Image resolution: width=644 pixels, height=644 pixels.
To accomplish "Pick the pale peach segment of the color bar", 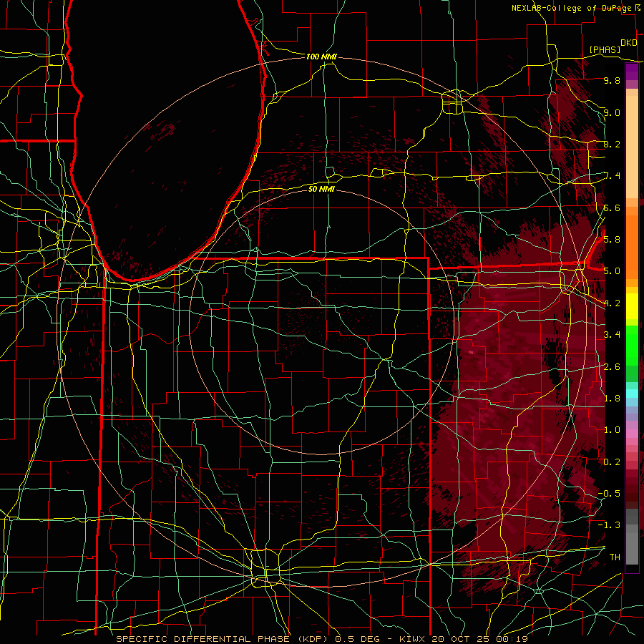I will click(x=632, y=147).
